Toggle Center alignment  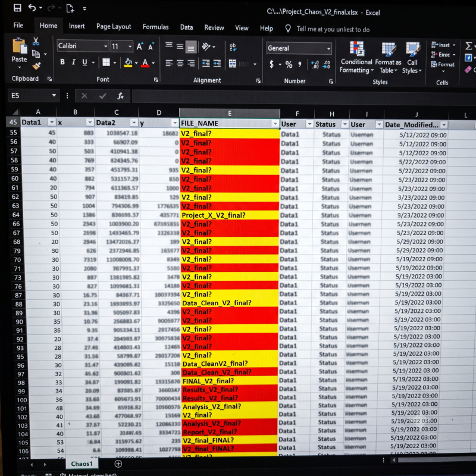[180, 63]
